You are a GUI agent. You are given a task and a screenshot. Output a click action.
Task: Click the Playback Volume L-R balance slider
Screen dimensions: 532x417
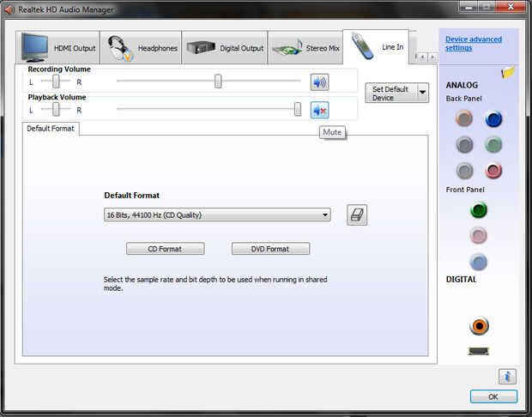(x=56, y=109)
